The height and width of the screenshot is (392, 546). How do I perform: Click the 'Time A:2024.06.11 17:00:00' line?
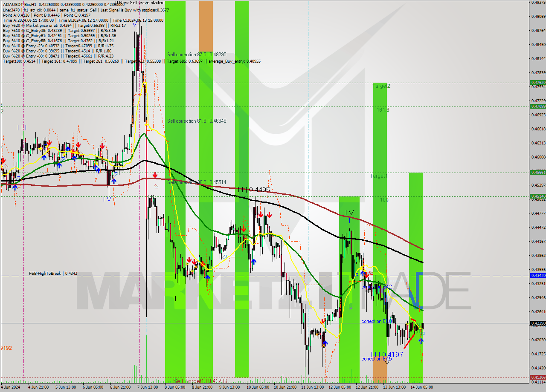click(x=83, y=20)
